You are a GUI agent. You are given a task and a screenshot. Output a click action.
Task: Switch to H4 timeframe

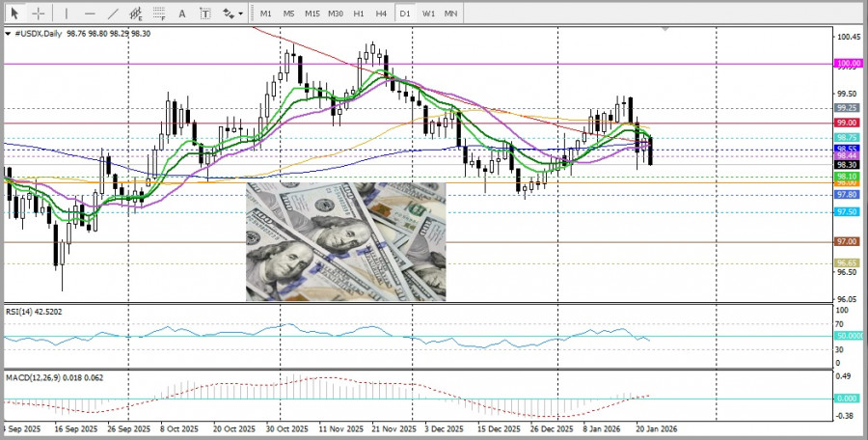[x=381, y=14]
